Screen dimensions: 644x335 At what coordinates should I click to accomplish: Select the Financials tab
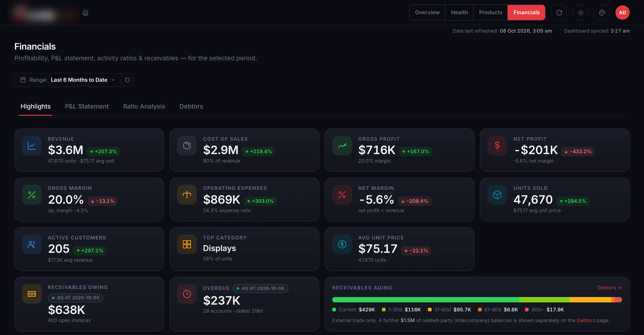point(527,13)
